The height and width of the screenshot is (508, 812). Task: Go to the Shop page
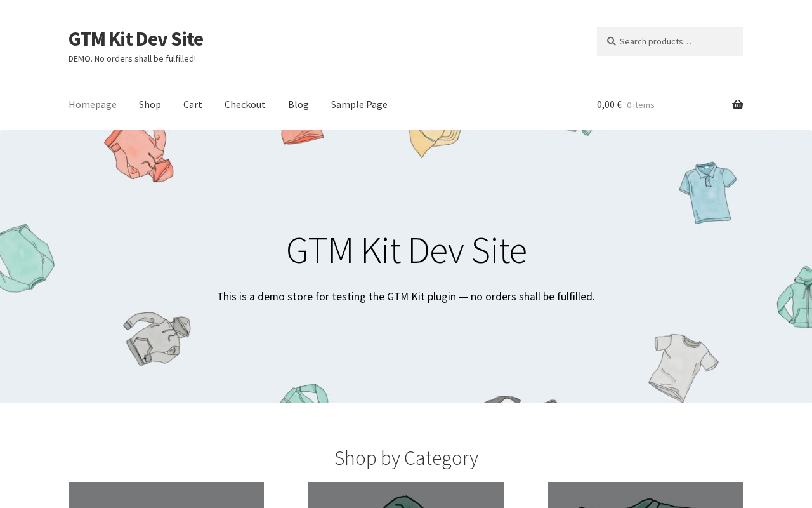coord(150,104)
